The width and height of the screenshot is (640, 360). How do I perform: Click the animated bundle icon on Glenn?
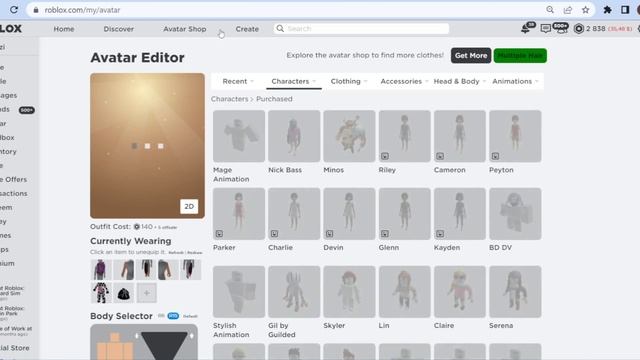click(x=384, y=234)
